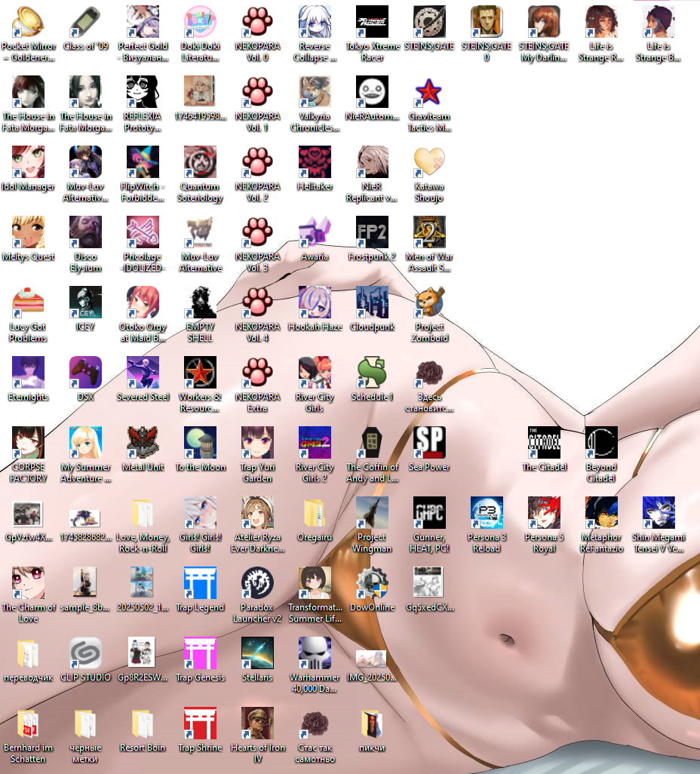Open the Tokyo Xtreme Racer icon

(372, 22)
